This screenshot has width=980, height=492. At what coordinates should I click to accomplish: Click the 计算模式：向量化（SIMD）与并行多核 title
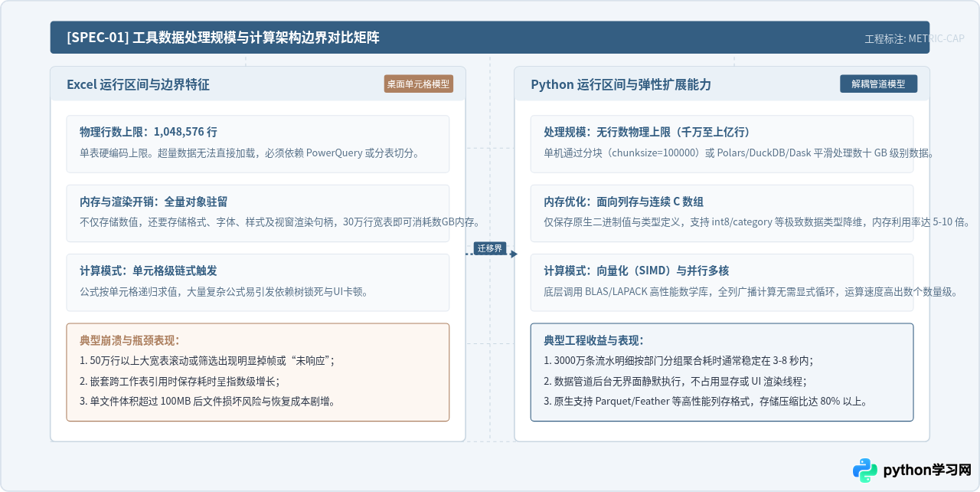pyautogui.click(x=636, y=271)
